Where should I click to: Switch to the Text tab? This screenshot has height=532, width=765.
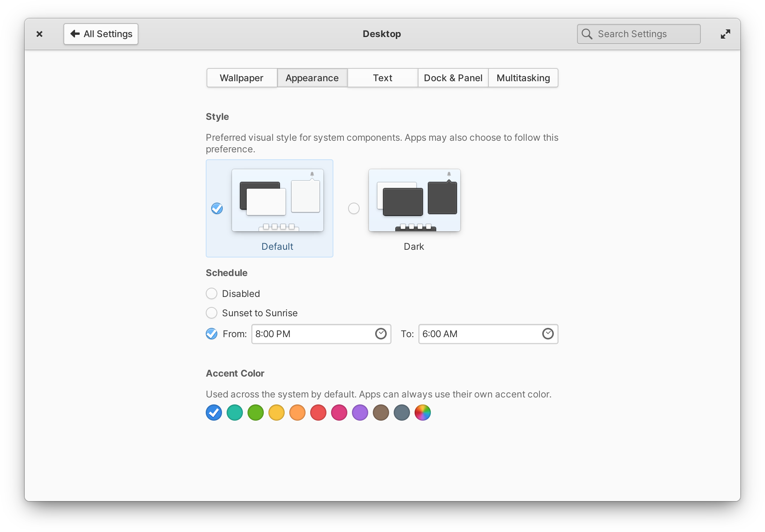click(x=382, y=78)
